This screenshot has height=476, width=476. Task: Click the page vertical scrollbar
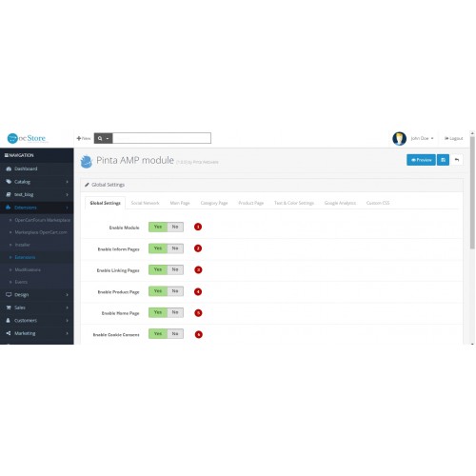(x=472, y=192)
